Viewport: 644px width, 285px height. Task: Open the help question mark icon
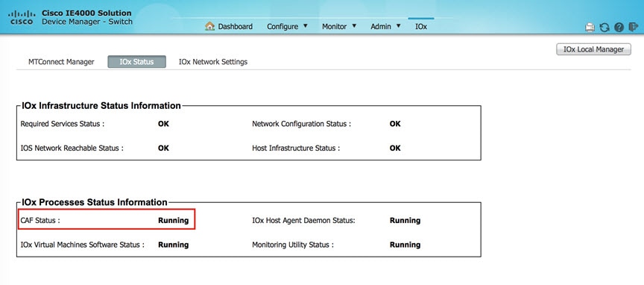pos(619,28)
